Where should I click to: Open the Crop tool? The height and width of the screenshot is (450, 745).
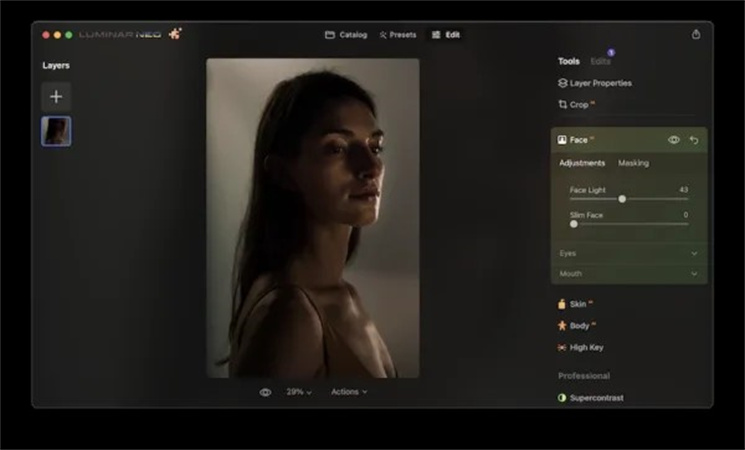click(x=576, y=105)
